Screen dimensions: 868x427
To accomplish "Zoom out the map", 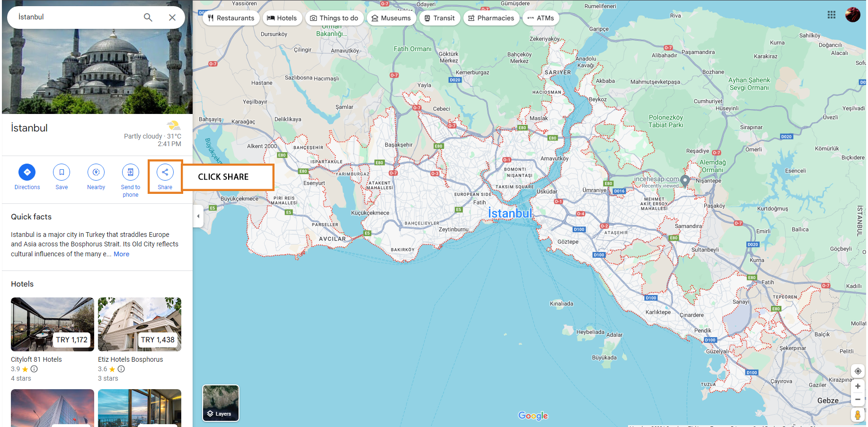I will pos(858,400).
